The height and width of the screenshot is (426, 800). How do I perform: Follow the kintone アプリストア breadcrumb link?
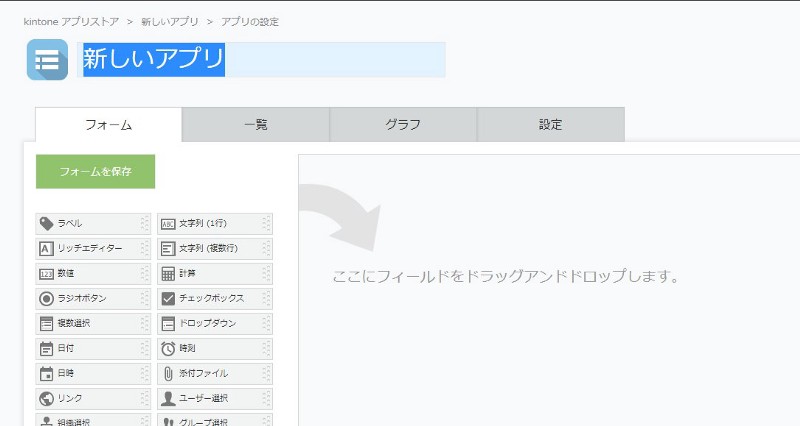pyautogui.click(x=72, y=21)
